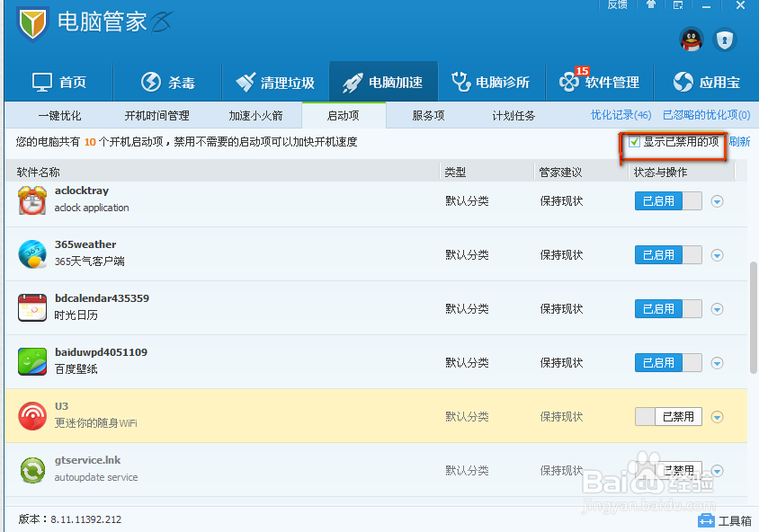Viewport: 759px width, 532px height.
Task: Expand the baiduwpd4051109 row dropdown arrow
Action: pyautogui.click(x=718, y=363)
